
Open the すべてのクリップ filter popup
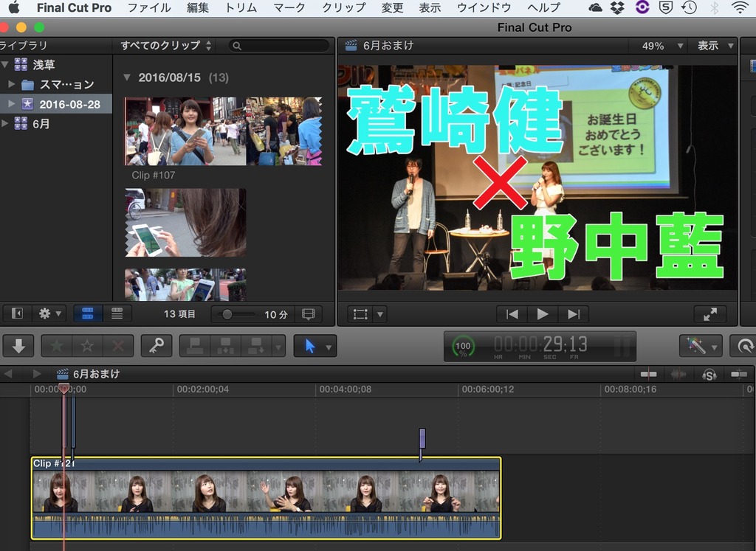click(165, 46)
